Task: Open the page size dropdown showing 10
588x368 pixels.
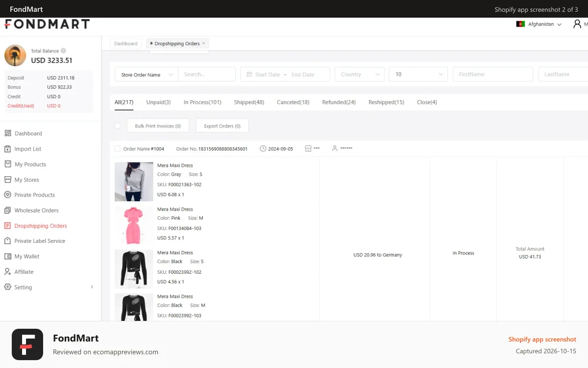Action: coord(418,75)
